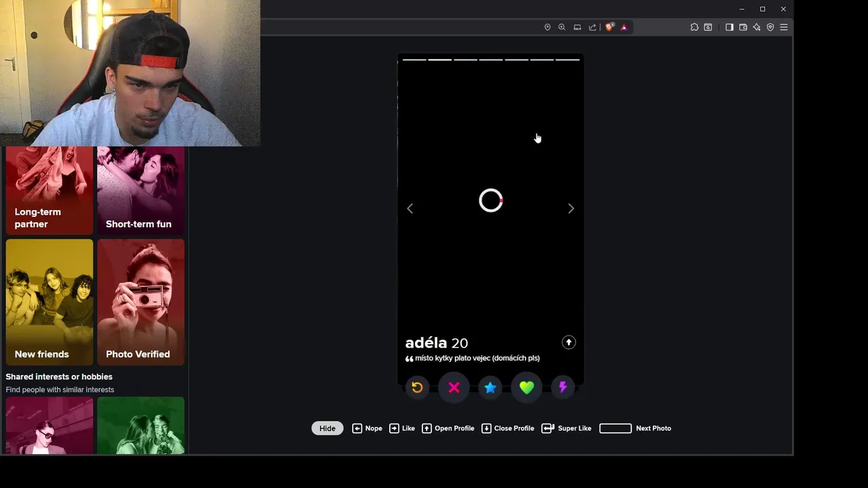
Task: Go to the next photo with the right chevron
Action: (571, 209)
